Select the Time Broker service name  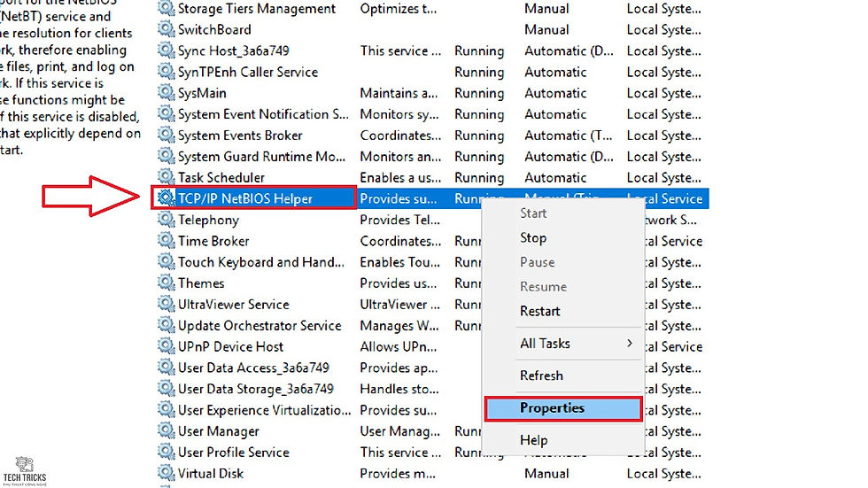tap(213, 241)
